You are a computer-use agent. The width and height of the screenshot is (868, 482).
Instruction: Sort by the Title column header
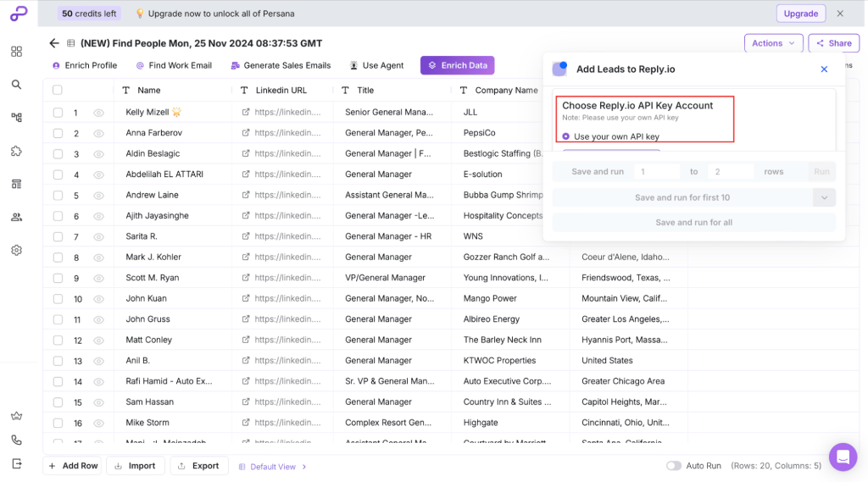click(365, 90)
